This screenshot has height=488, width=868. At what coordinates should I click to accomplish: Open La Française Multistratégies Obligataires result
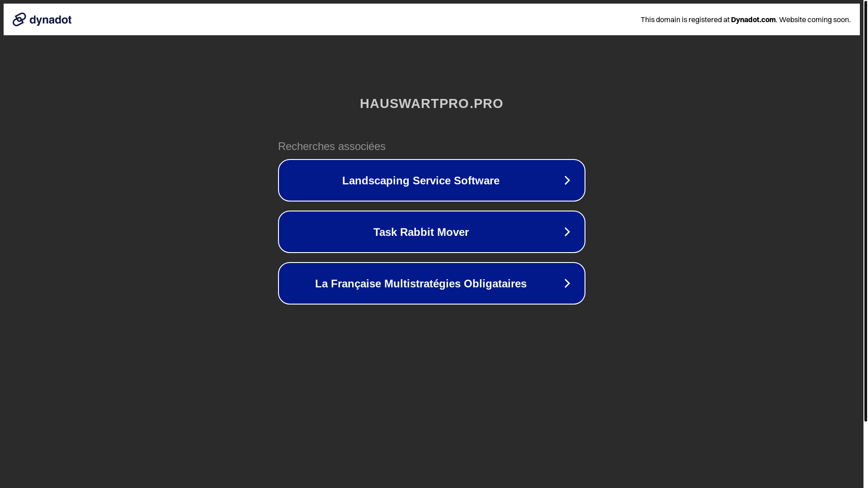[x=432, y=283]
